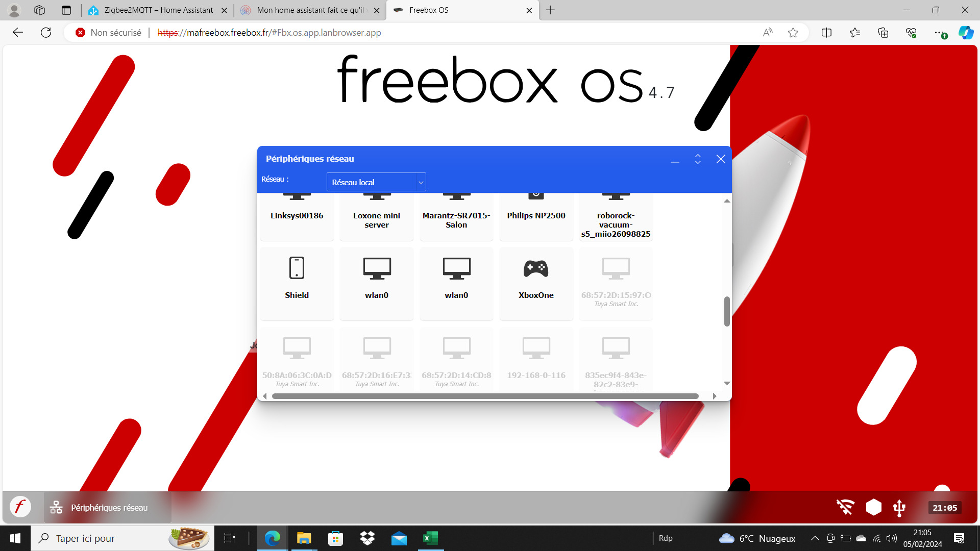This screenshot has width=980, height=551.
Task: Select the roborock-vacuum-s5 device
Action: coord(616,216)
